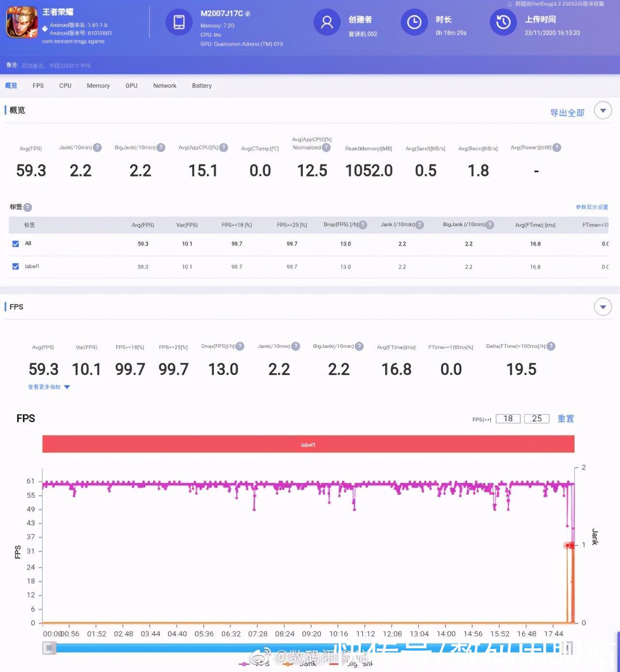
Task: Click the info icon beside device name M2007J17C
Action: pos(248,14)
